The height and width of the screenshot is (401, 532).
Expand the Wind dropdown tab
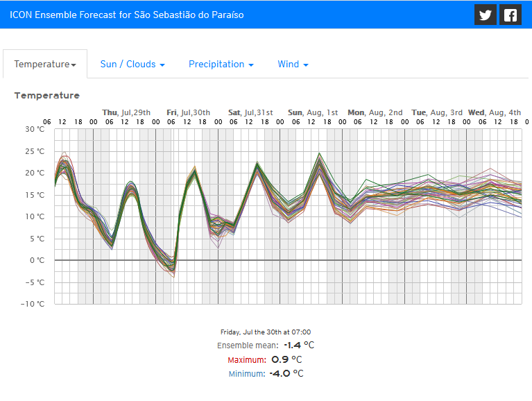click(x=293, y=64)
